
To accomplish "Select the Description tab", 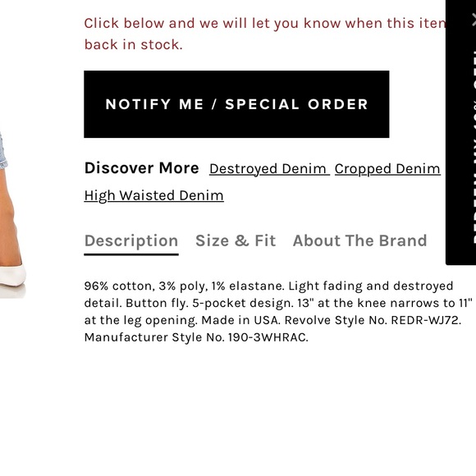I will [x=131, y=241].
